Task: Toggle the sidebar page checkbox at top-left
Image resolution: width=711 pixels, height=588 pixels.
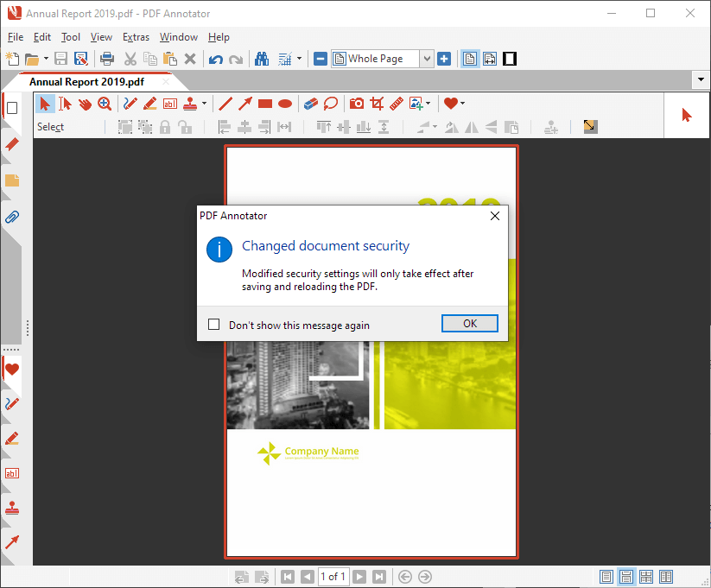Action: tap(12, 108)
